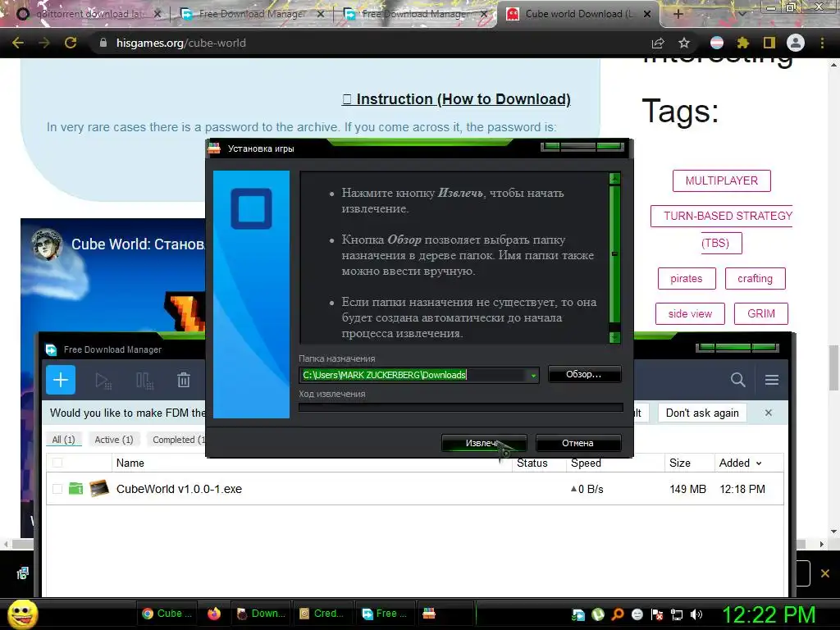Screen dimensions: 840x630
Task: Show Completed downloads filter
Action: tap(177, 440)
